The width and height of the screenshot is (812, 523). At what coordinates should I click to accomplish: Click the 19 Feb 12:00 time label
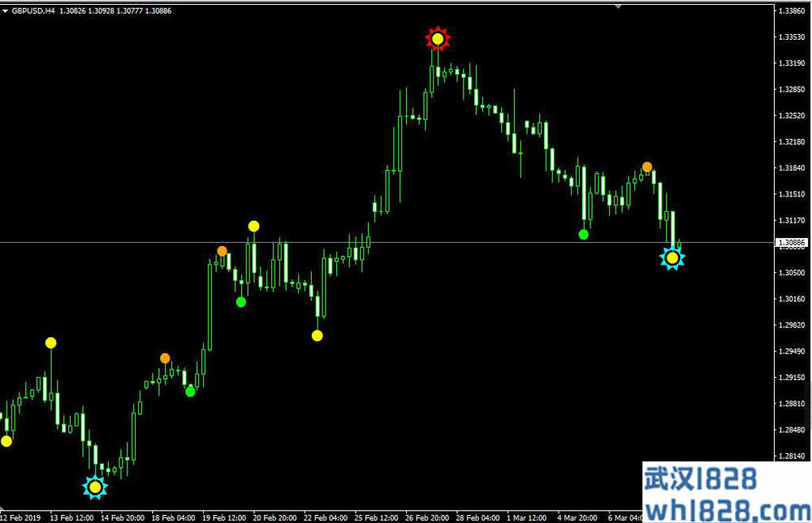[224, 518]
